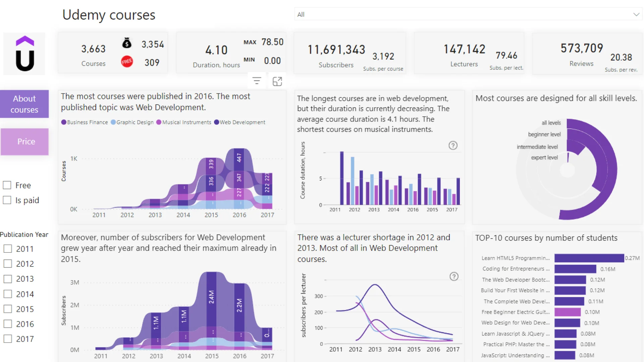Click the all levels donut label
This screenshot has width=644, height=362.
tap(551, 123)
